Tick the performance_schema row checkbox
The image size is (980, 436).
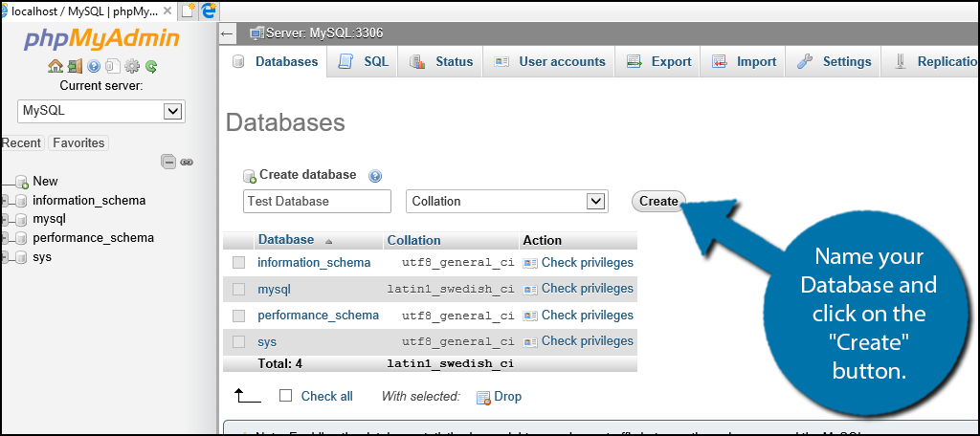pos(238,316)
